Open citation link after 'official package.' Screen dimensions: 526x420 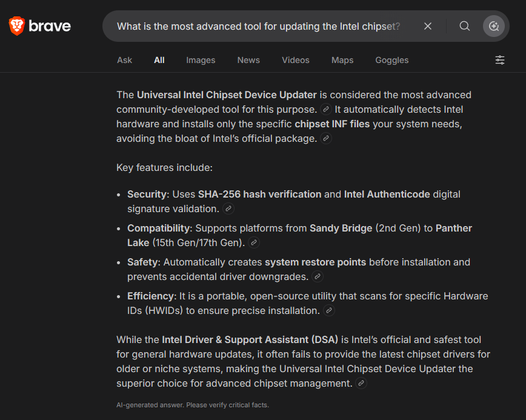click(326, 138)
